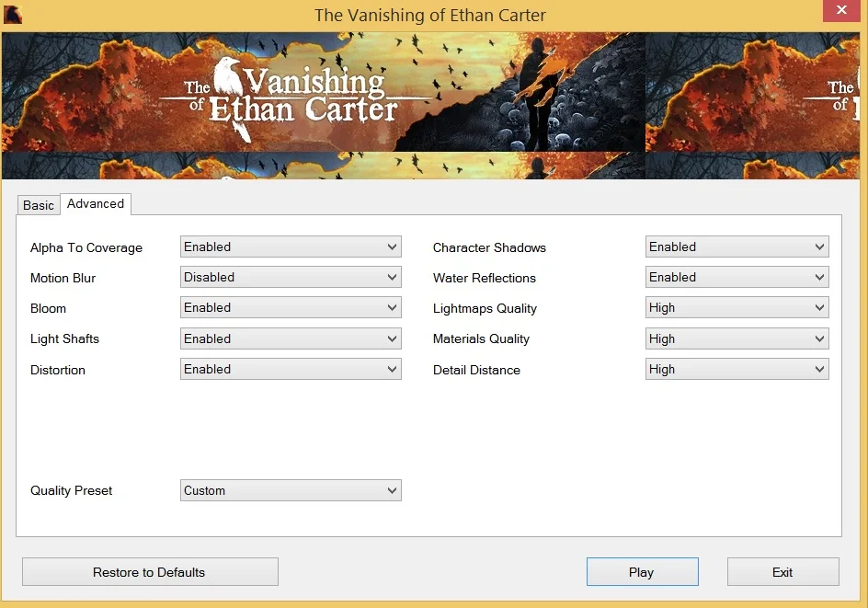868x608 pixels.
Task: Select the Advanced tab
Action: pyautogui.click(x=96, y=204)
